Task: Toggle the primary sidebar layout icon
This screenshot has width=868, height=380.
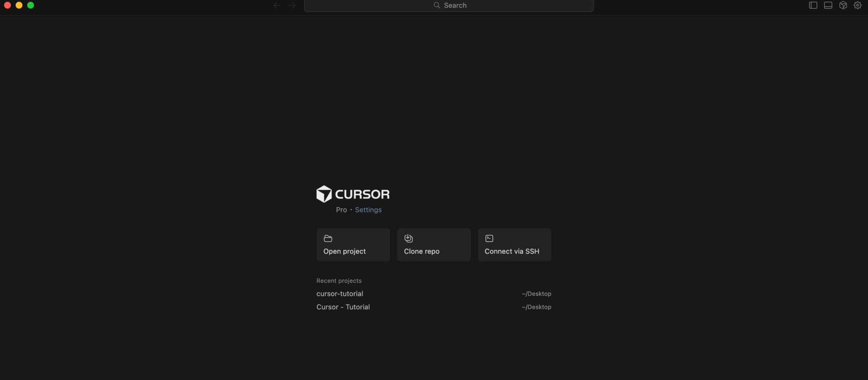Action: [813, 5]
